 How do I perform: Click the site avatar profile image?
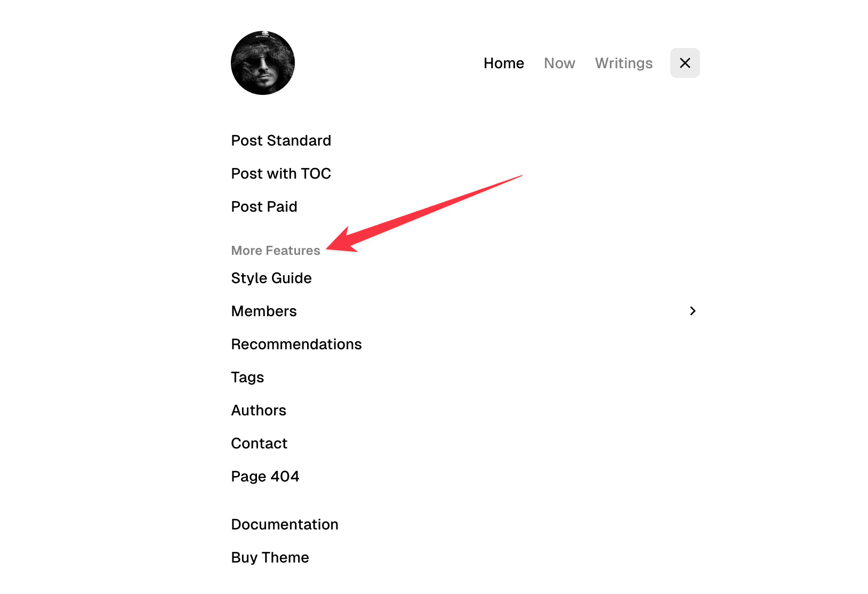[x=262, y=62]
